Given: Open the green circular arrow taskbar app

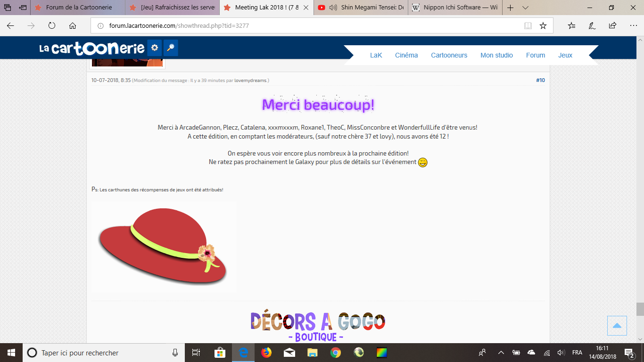Looking at the screenshot, I should [359, 353].
